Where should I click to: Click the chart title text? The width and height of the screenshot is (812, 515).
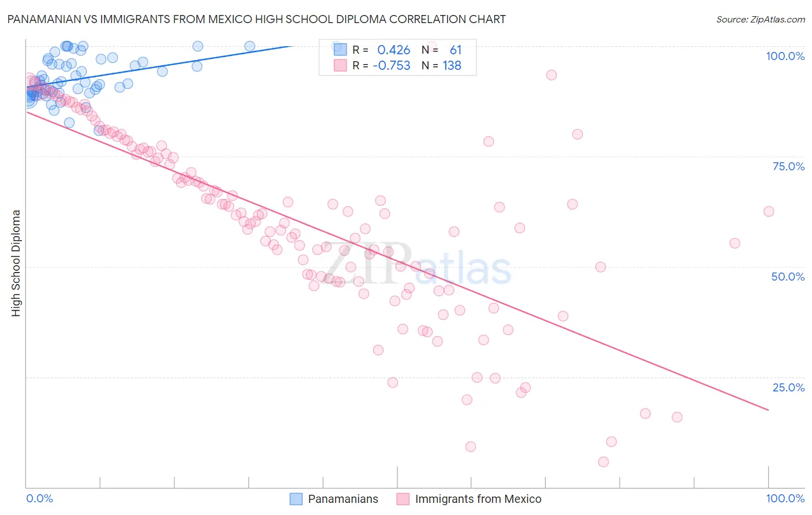click(x=256, y=19)
